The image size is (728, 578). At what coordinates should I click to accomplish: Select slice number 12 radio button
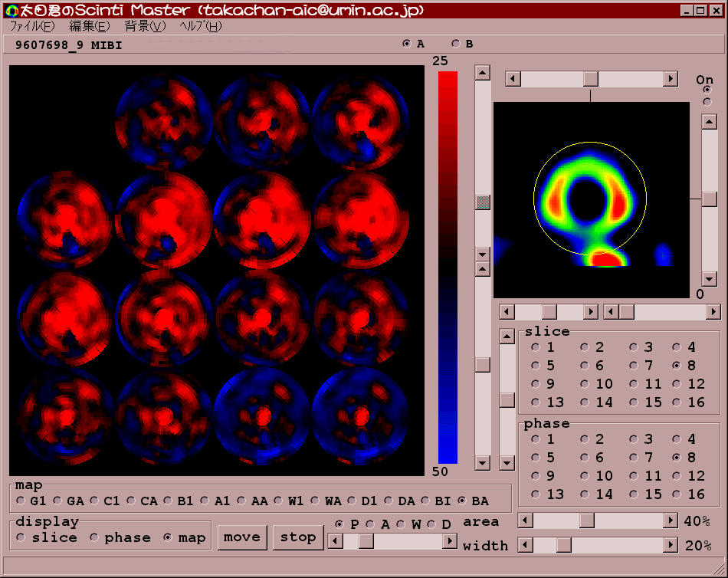tap(677, 384)
